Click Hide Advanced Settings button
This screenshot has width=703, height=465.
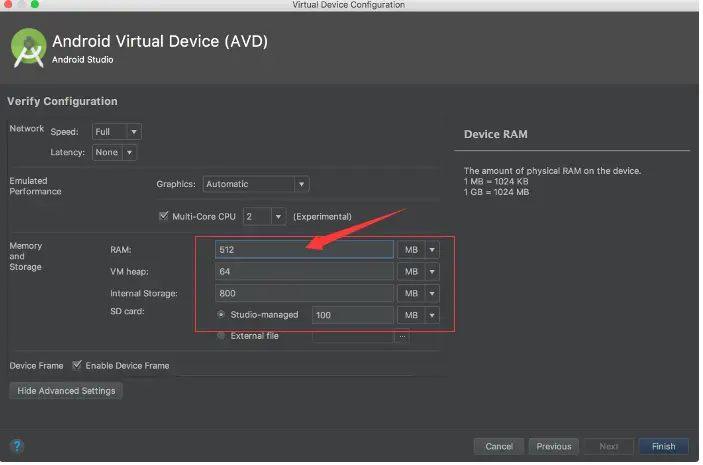[x=66, y=391]
